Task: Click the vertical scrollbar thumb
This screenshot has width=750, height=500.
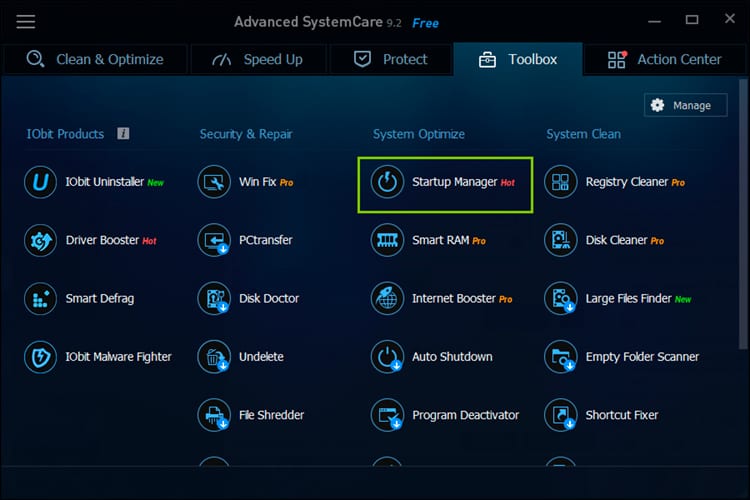Action: click(x=743, y=214)
